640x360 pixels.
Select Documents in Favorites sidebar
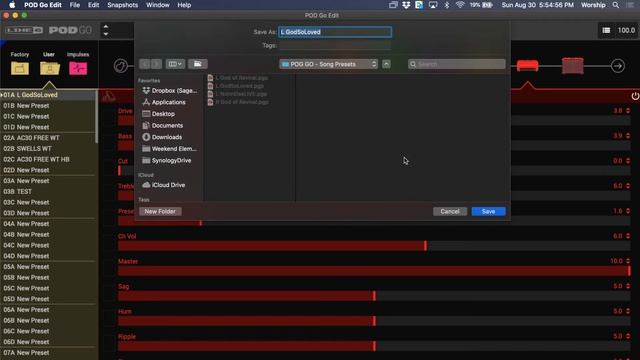coord(162,125)
